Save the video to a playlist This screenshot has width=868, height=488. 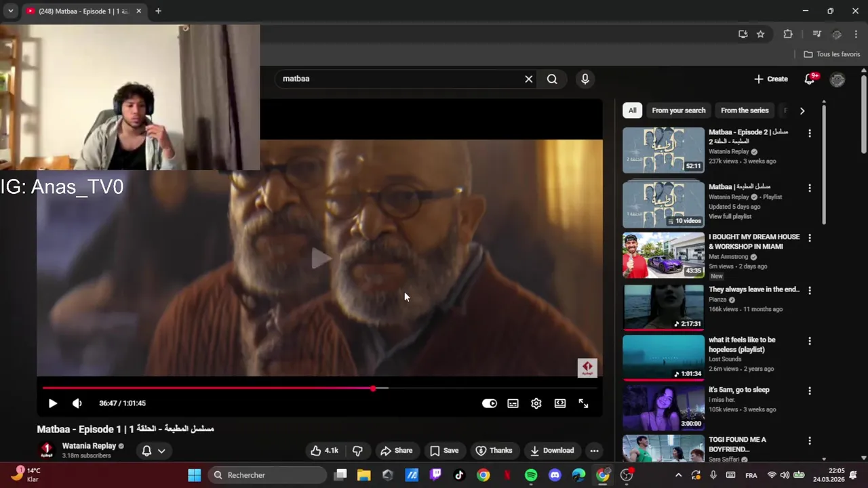click(444, 451)
